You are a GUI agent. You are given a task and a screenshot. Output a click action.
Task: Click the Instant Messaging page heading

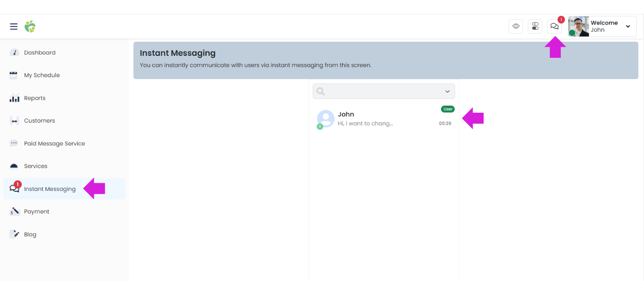click(178, 53)
